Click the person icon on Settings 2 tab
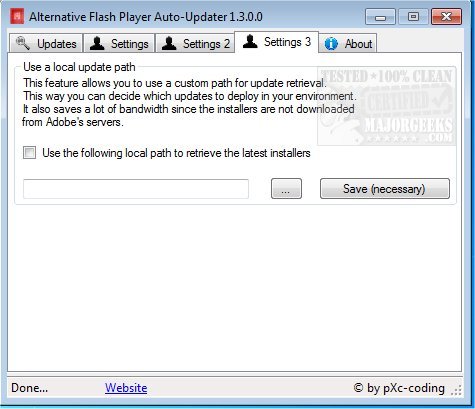Viewport: 475px width, 409px height. tap(169, 43)
